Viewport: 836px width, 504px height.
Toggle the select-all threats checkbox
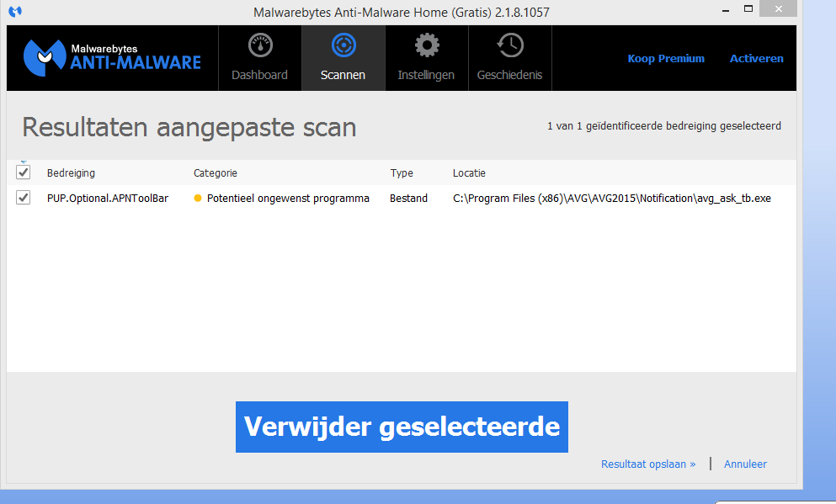(x=23, y=172)
